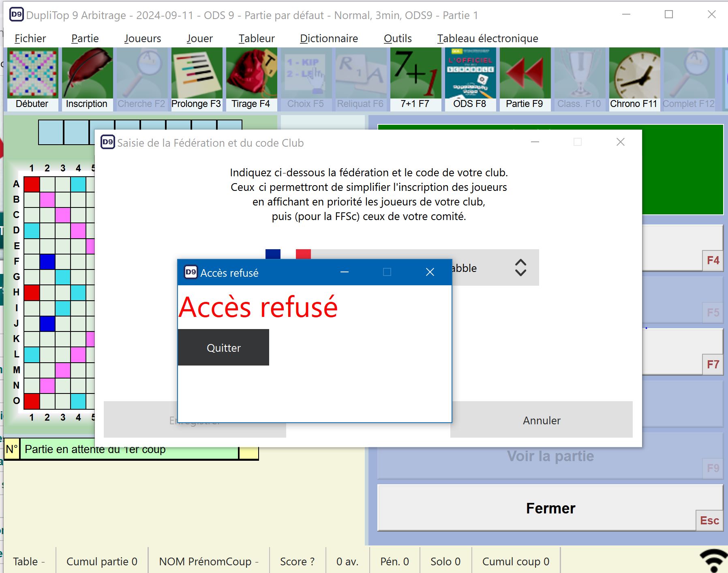Click the red A1 board square
728x573 pixels.
coord(32,184)
